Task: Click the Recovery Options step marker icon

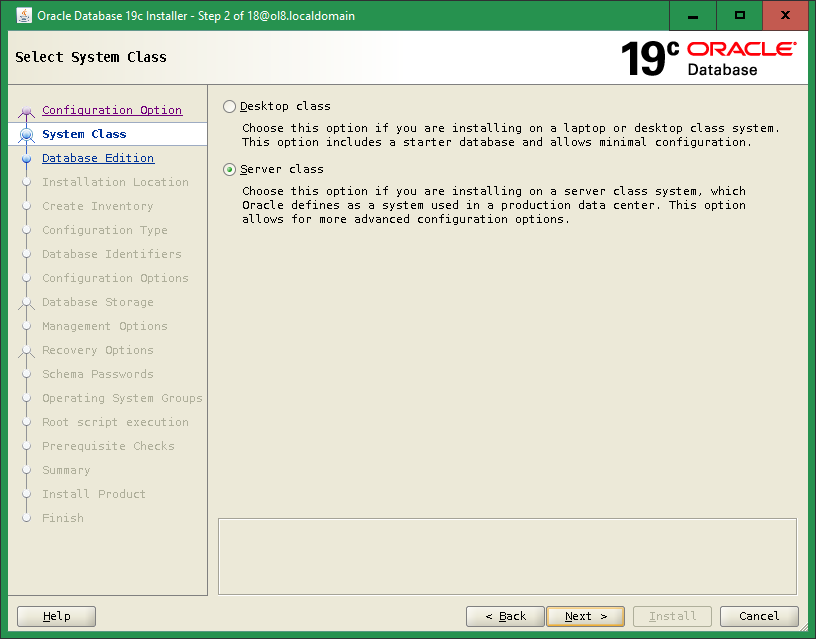Action: pos(27,351)
